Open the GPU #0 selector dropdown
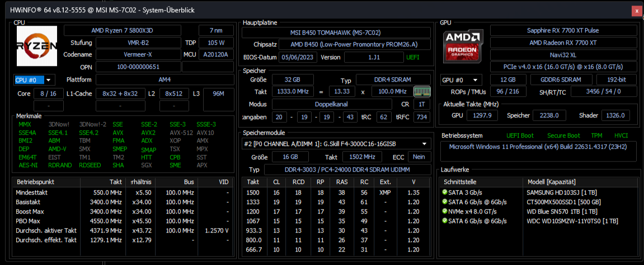This screenshot has width=644, height=265. pos(461,80)
